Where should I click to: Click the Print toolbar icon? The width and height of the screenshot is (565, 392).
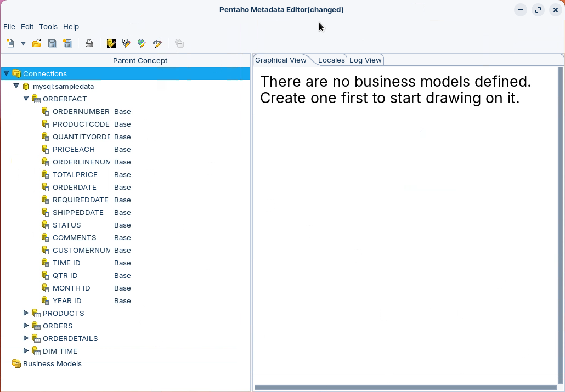pos(89,43)
